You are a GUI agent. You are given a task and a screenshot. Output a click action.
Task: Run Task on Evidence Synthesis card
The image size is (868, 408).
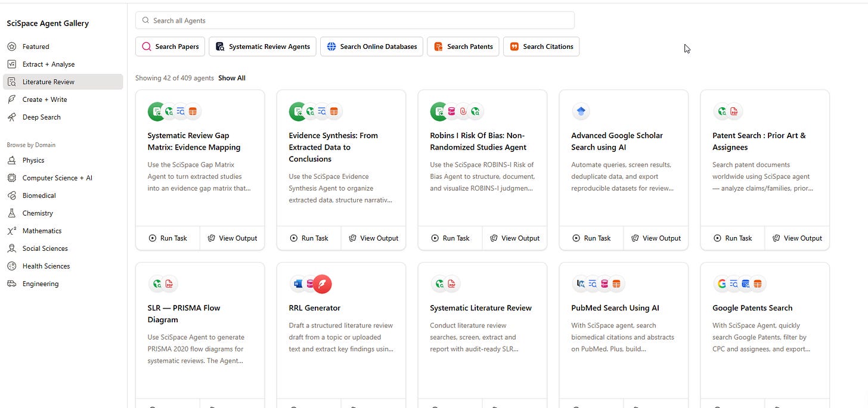[309, 238]
